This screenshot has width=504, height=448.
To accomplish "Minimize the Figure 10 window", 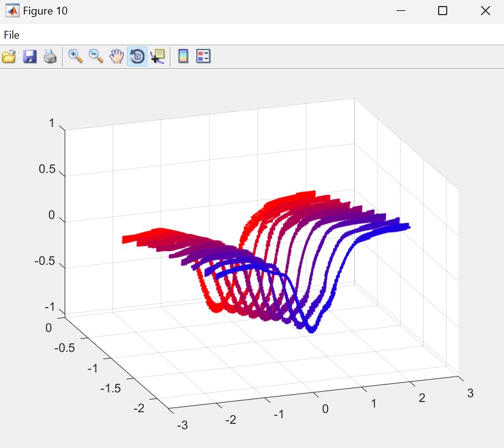I will [399, 11].
